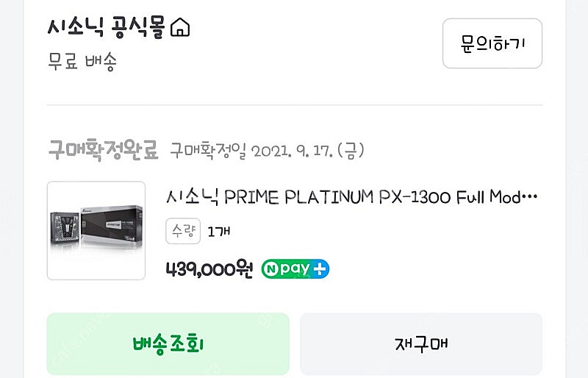This screenshot has height=378, width=588.
Task: Track the shipment with 배송조회 button
Action: point(168,344)
